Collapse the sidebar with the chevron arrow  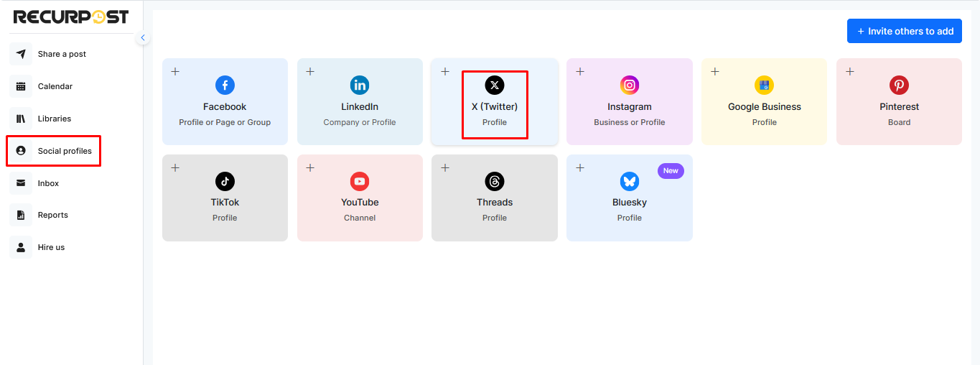pos(143,37)
